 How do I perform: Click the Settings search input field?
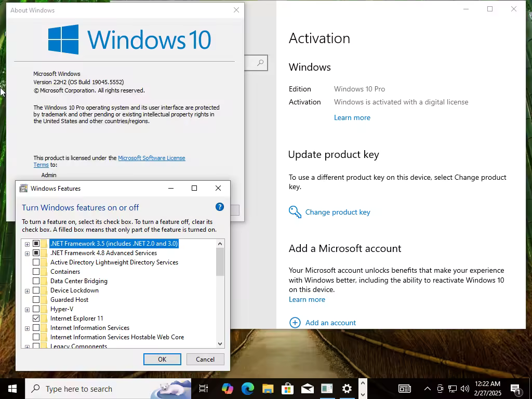tap(256, 63)
